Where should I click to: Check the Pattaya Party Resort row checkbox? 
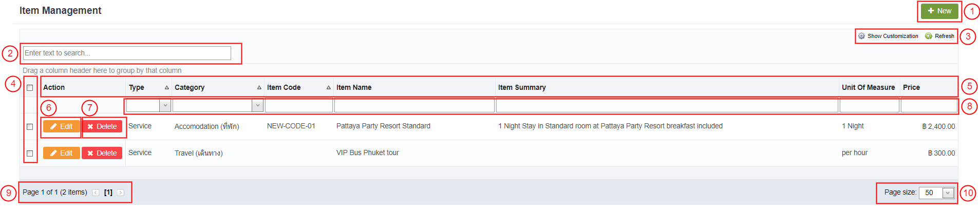[30, 127]
